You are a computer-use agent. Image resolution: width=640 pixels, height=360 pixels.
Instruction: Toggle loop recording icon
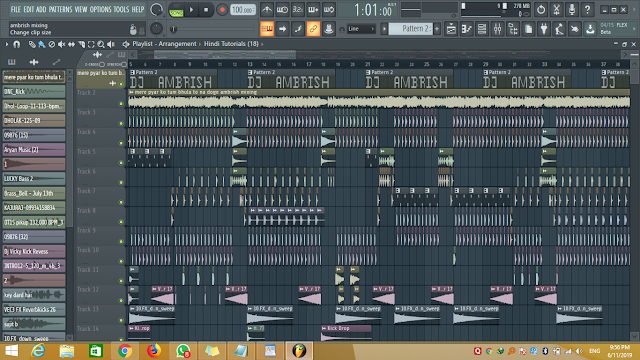[329, 9]
